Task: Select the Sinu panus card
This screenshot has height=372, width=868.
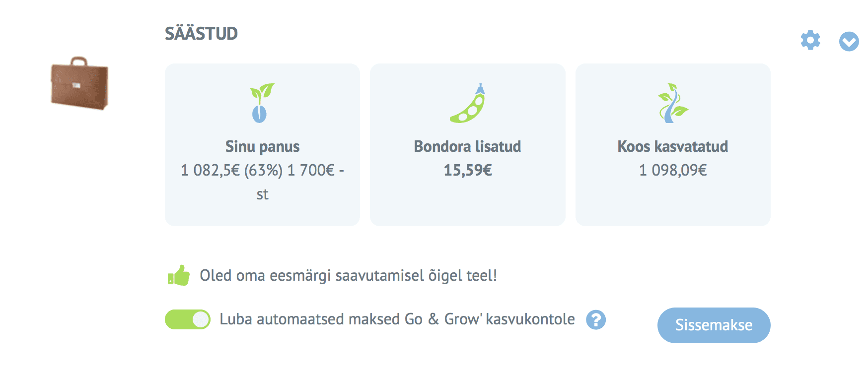Action: 262,145
